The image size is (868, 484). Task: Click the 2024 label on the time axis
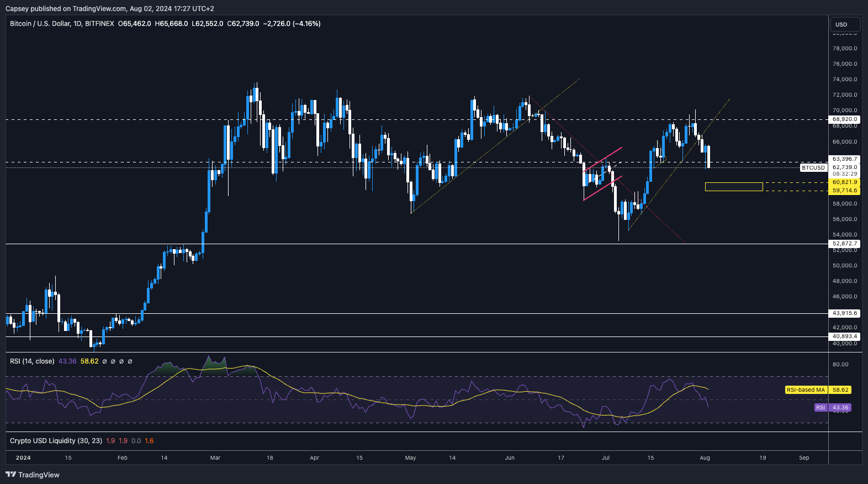(x=23, y=458)
